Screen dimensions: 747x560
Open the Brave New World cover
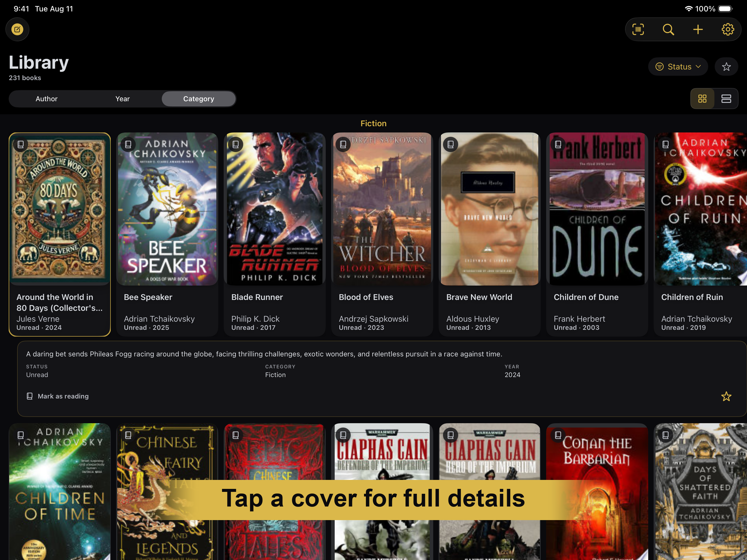pos(489,209)
